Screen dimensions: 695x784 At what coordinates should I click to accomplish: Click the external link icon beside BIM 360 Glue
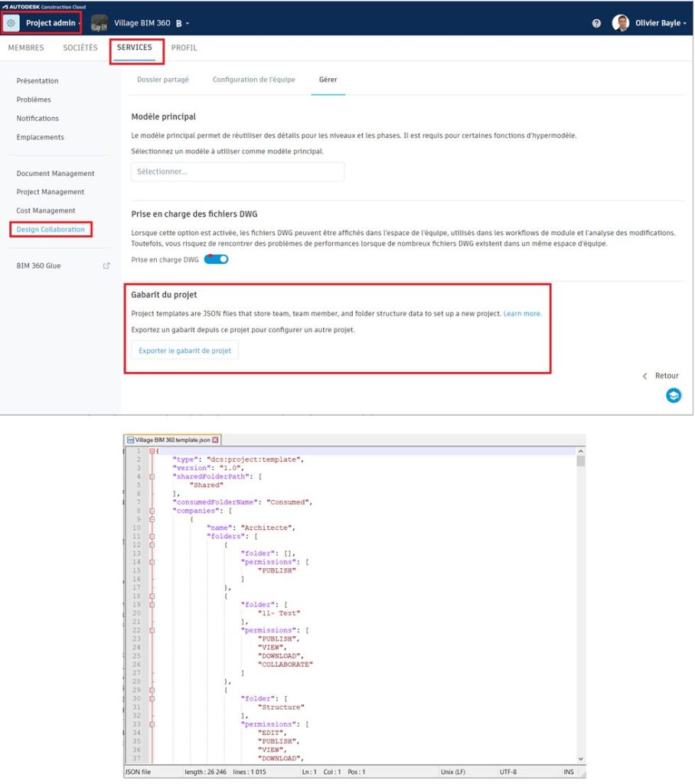coord(106,266)
